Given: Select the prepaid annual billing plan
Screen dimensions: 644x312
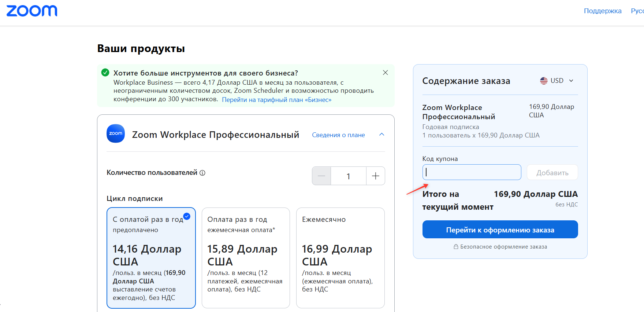Looking at the screenshot, I should point(151,258).
